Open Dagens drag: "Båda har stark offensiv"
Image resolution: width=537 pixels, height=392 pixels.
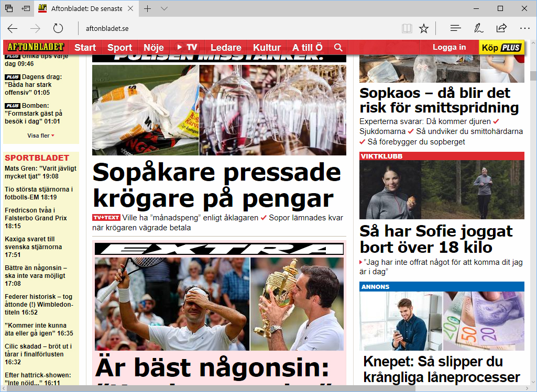pyautogui.click(x=33, y=84)
